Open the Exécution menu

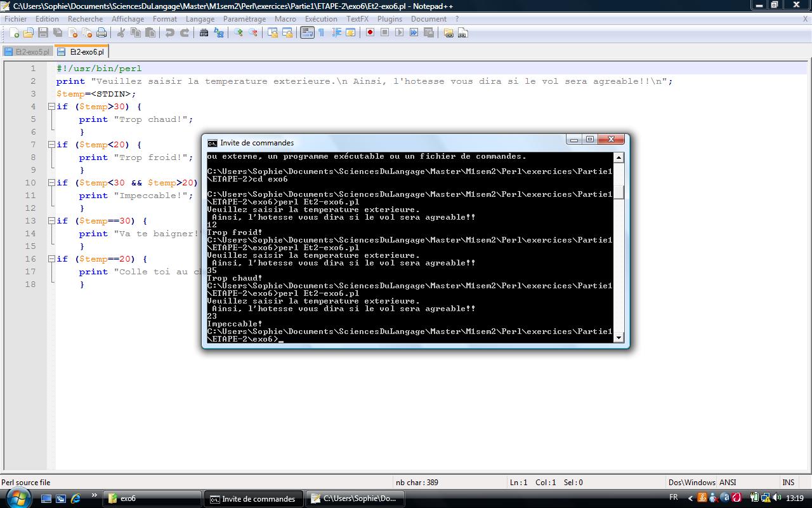pyautogui.click(x=321, y=19)
